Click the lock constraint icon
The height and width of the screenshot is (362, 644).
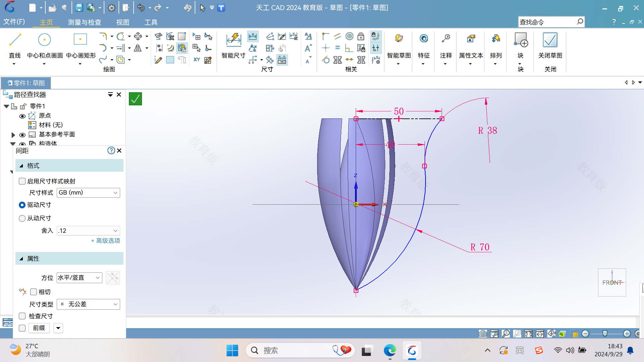[361, 36]
